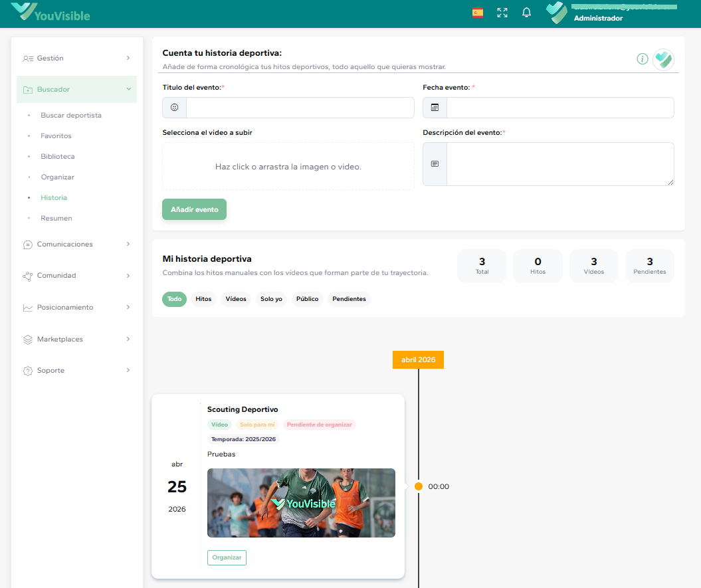Expand the Comunicaciones chevron
701x588 pixels.
[x=128, y=244]
